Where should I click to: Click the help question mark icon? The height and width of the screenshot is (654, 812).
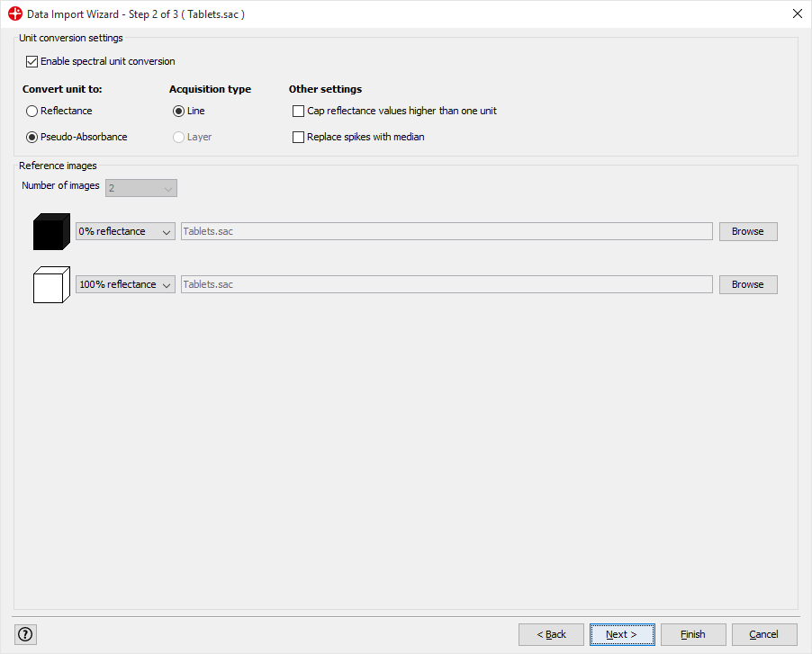click(x=25, y=634)
